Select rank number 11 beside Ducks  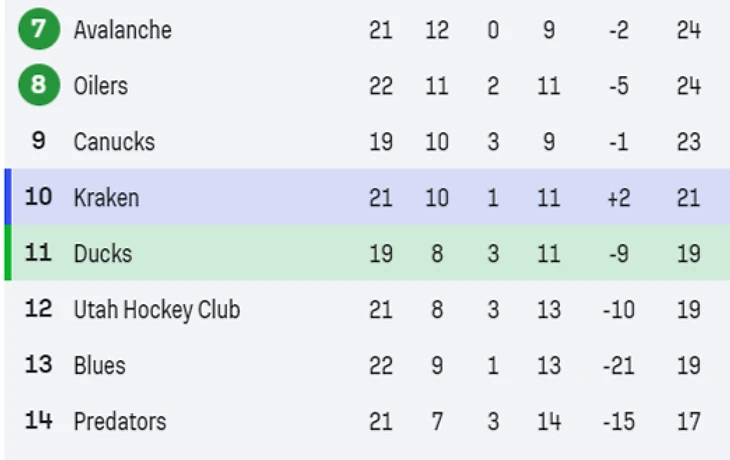click(x=38, y=253)
